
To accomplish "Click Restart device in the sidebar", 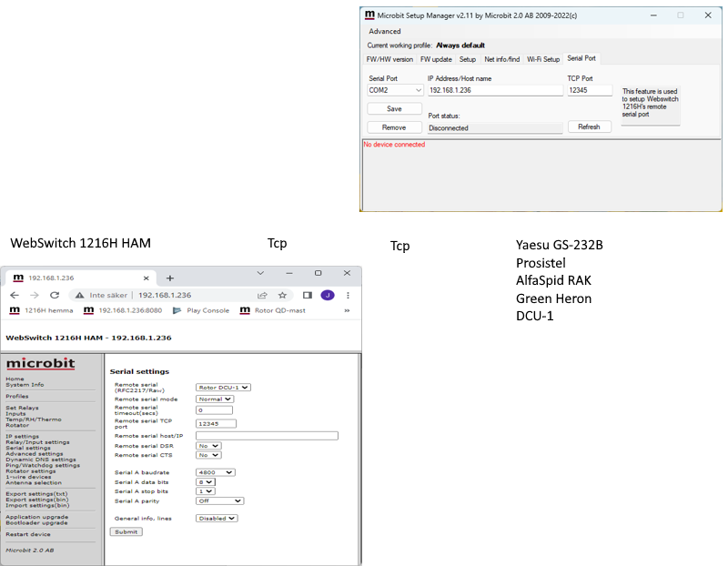I will point(28,534).
